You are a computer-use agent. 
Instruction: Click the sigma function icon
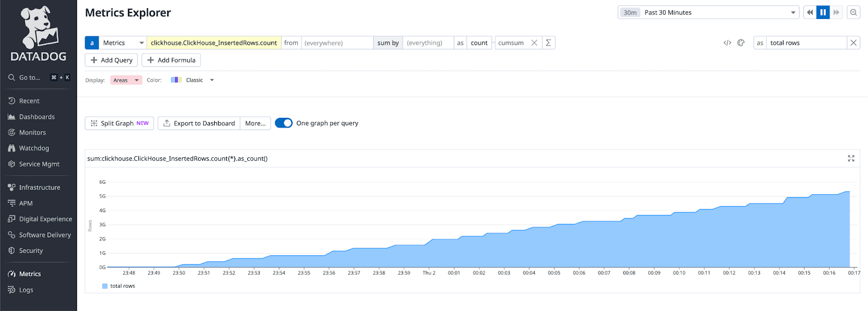coord(548,43)
